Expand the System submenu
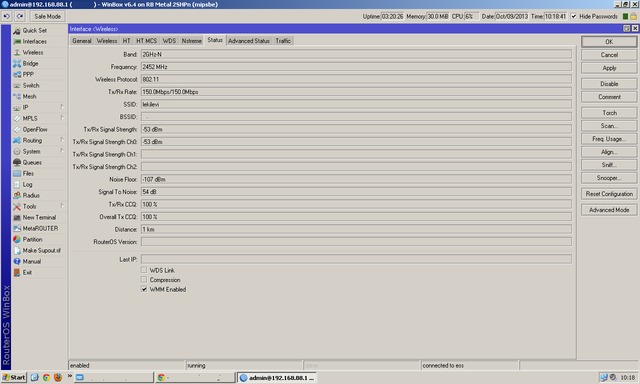This screenshot has height=384, width=640. tap(62, 151)
